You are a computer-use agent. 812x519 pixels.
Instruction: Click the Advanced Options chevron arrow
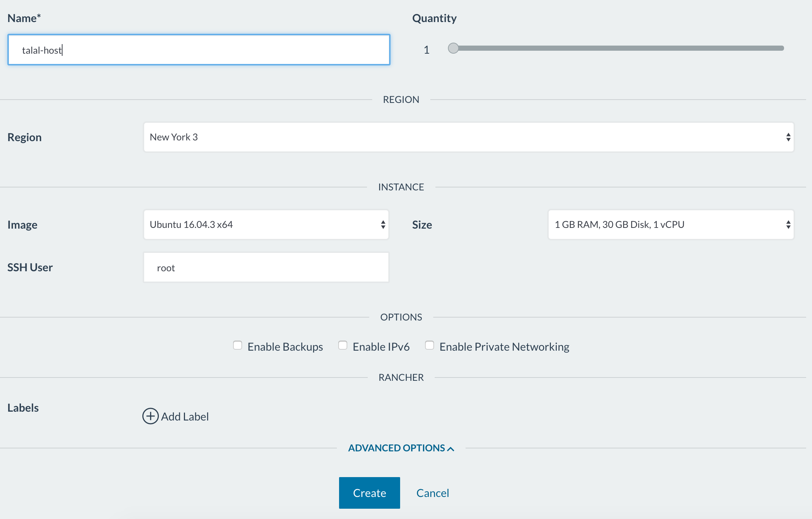click(451, 449)
